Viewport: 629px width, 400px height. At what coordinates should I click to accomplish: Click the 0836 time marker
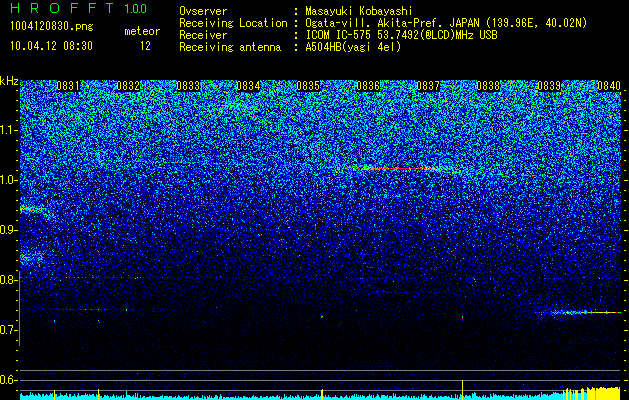[368, 86]
